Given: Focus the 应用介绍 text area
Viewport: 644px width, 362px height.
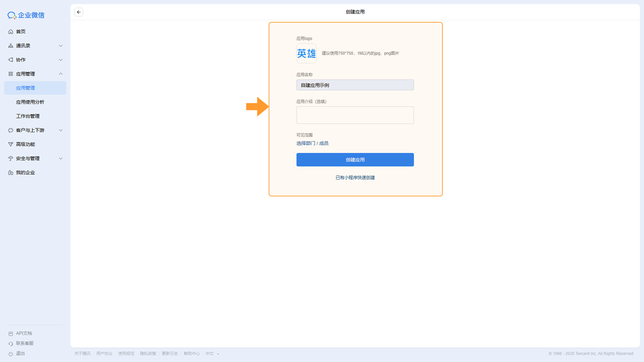Looking at the screenshot, I should click(x=355, y=115).
